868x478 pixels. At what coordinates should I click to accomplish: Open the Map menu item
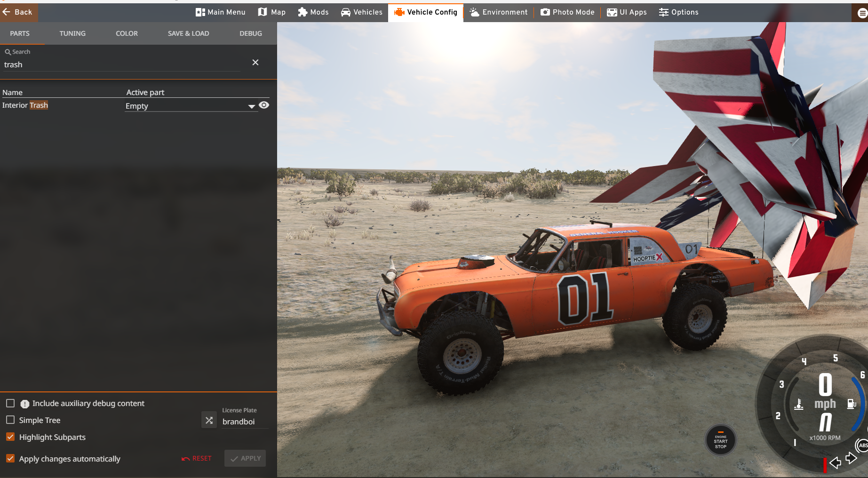click(271, 12)
